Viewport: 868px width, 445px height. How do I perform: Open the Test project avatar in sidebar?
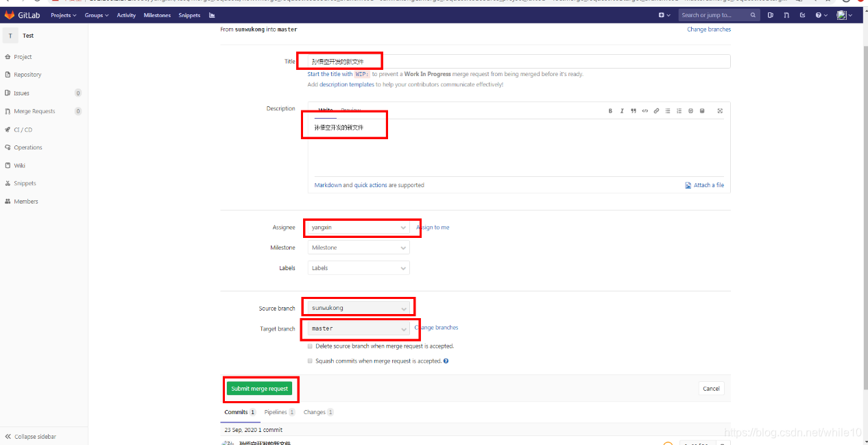coord(10,36)
